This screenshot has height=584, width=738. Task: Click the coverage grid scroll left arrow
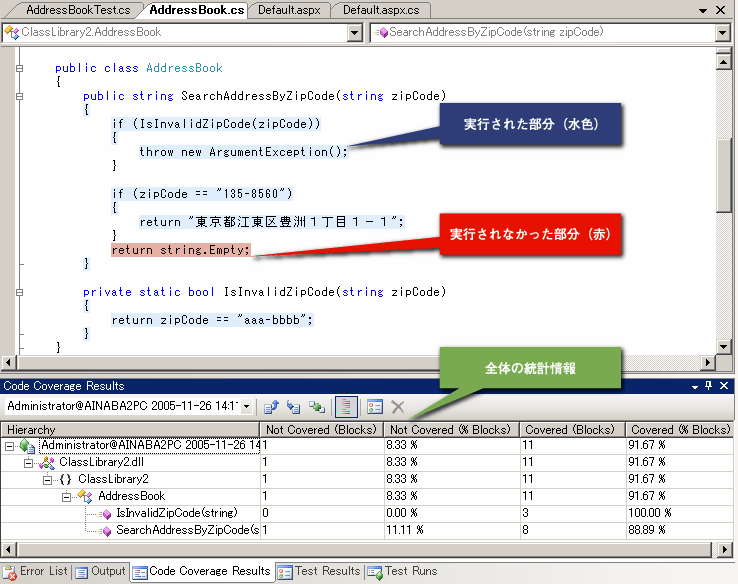8,549
